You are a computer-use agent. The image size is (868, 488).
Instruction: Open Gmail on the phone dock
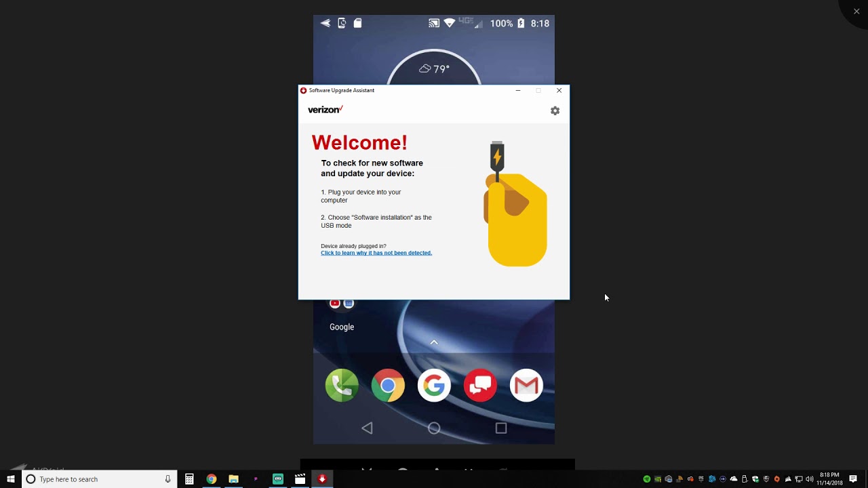526,386
